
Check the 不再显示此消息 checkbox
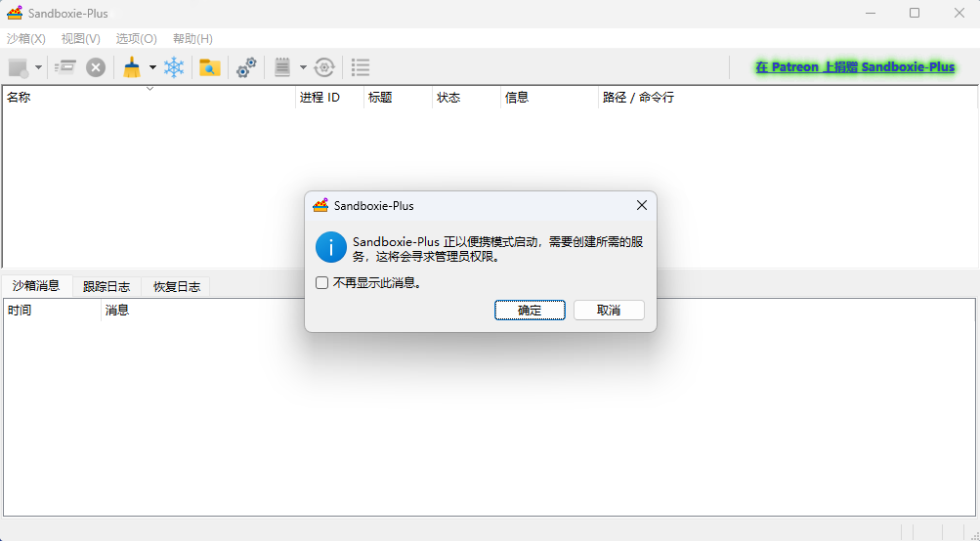pyautogui.click(x=321, y=283)
